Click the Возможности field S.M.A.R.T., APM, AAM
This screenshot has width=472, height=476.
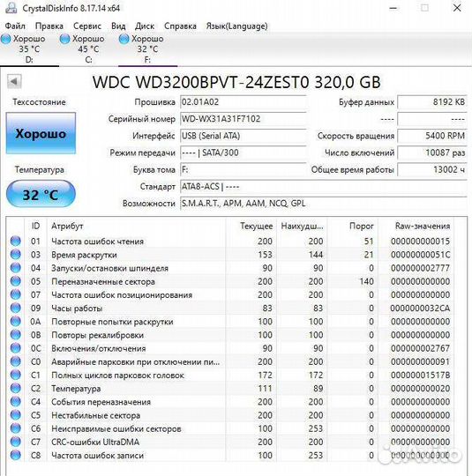pyautogui.click(x=324, y=204)
